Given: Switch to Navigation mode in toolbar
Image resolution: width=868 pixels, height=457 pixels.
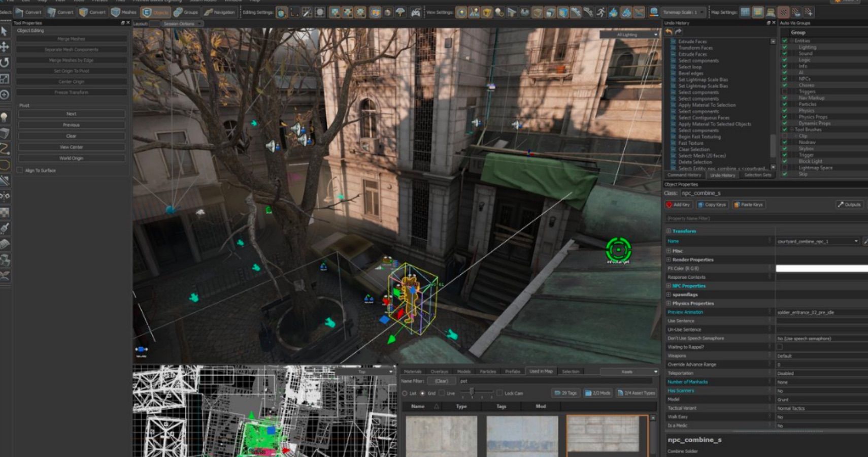Looking at the screenshot, I should click(x=220, y=12).
